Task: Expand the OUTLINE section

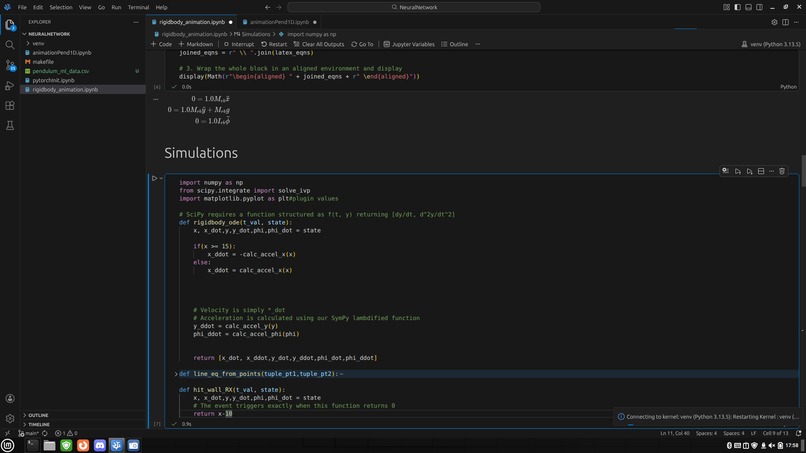Action: coord(38,415)
